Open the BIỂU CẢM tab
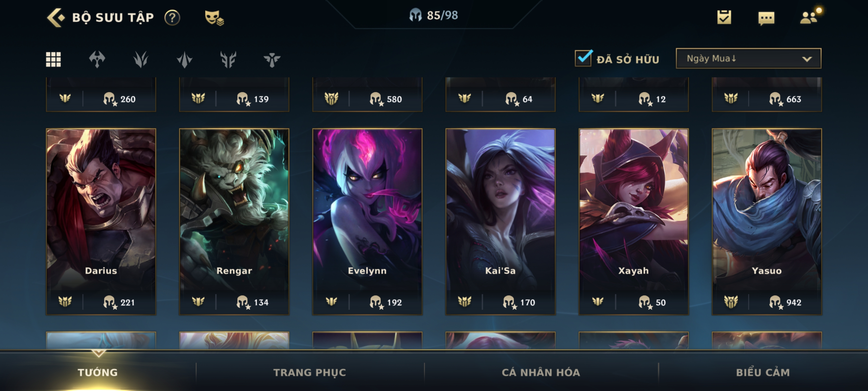Screen dimensions: 868x391 (x=763, y=372)
